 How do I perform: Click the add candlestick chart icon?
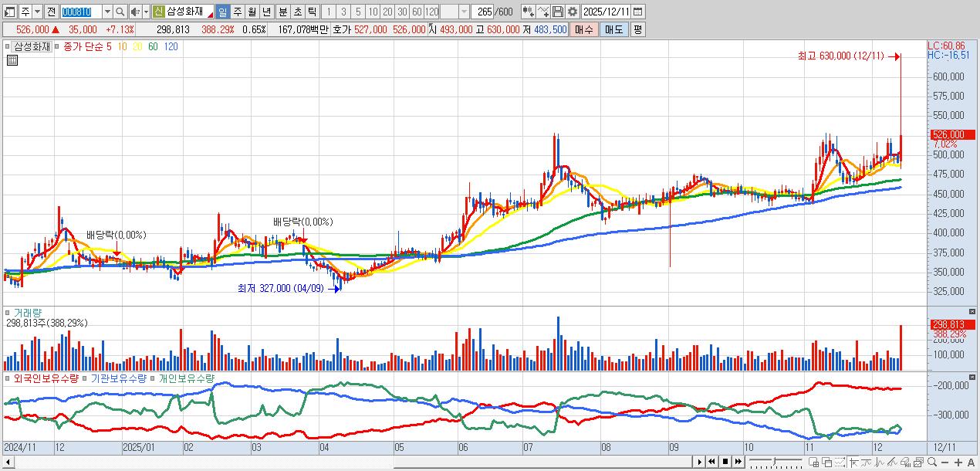pos(529,12)
